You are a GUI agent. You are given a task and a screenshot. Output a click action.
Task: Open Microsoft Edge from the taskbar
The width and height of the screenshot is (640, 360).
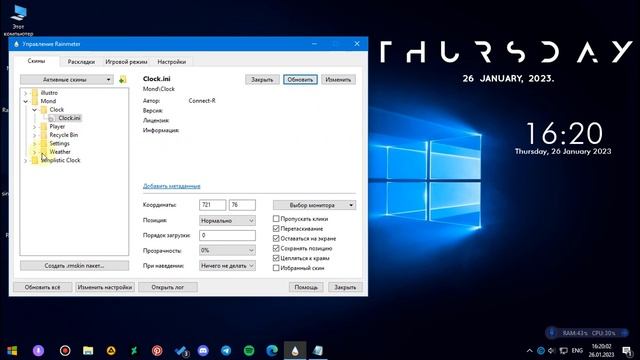click(x=272, y=350)
